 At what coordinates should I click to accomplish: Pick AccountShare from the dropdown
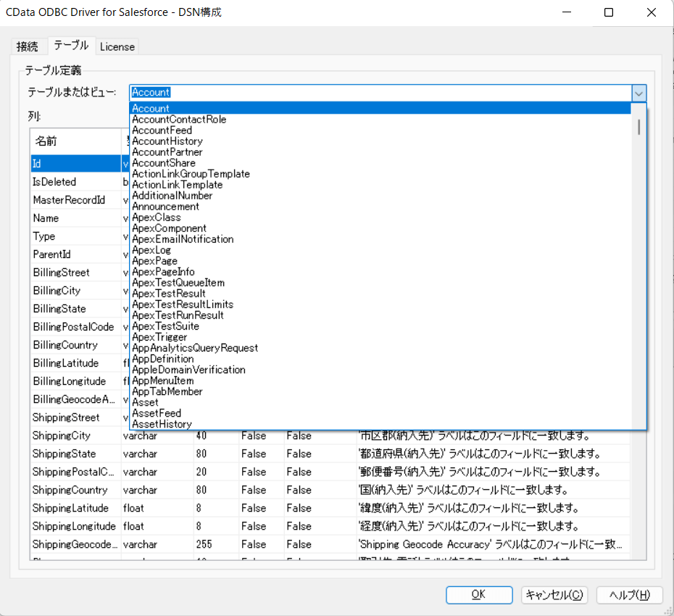pyautogui.click(x=380, y=163)
